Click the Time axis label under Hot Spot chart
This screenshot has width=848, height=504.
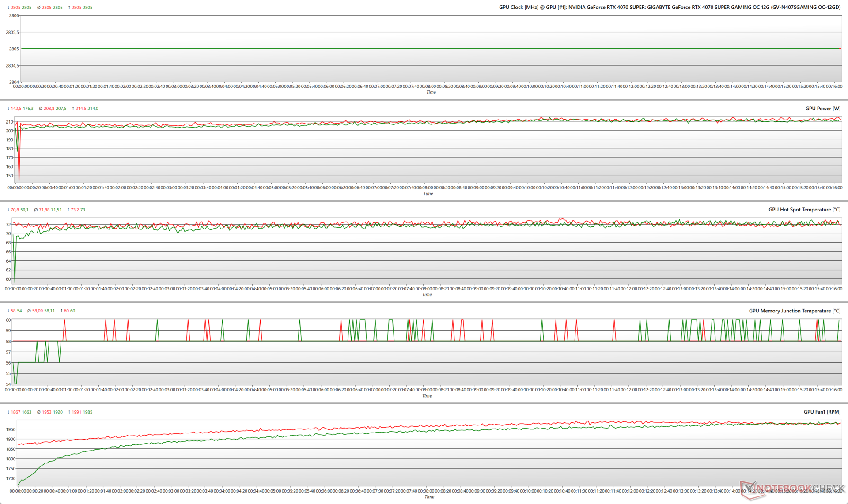click(427, 295)
